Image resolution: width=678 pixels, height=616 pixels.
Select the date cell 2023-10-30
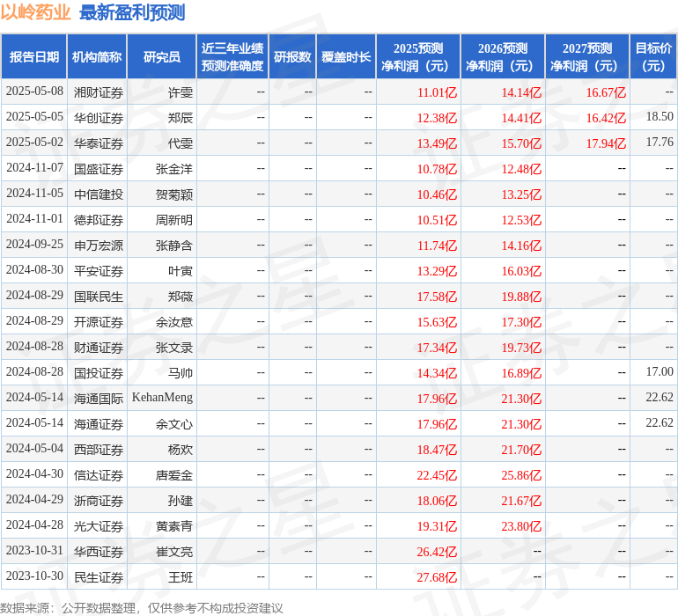pyautogui.click(x=34, y=576)
